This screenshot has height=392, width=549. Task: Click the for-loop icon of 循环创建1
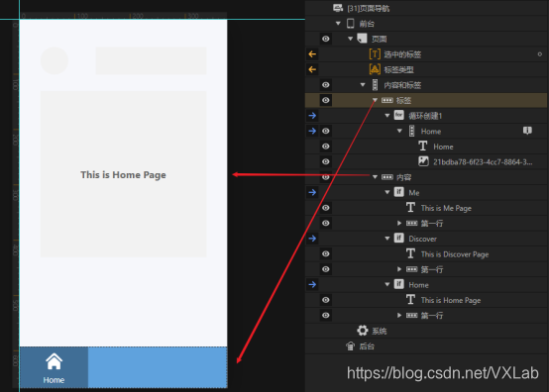point(398,115)
